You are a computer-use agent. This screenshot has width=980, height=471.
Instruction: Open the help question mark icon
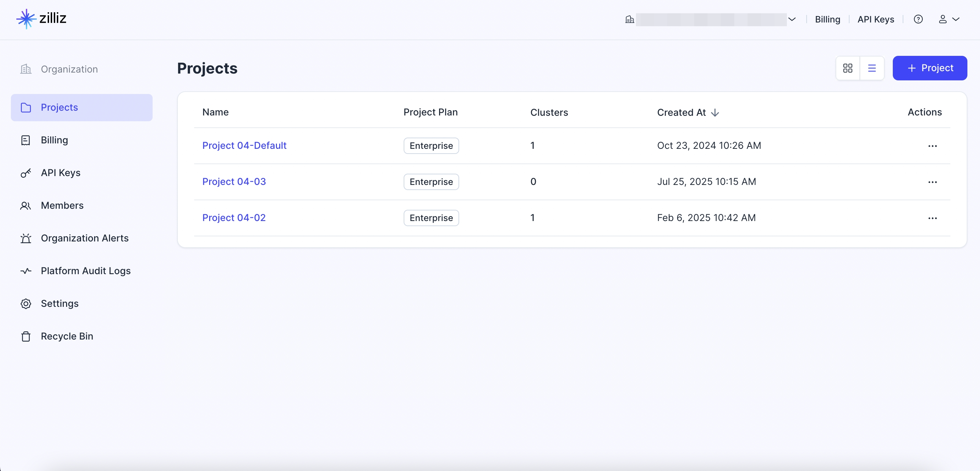coord(918,19)
